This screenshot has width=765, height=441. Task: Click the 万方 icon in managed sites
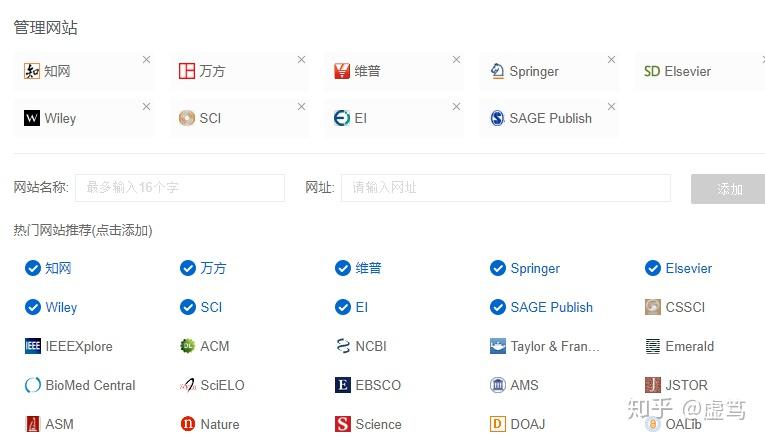186,71
